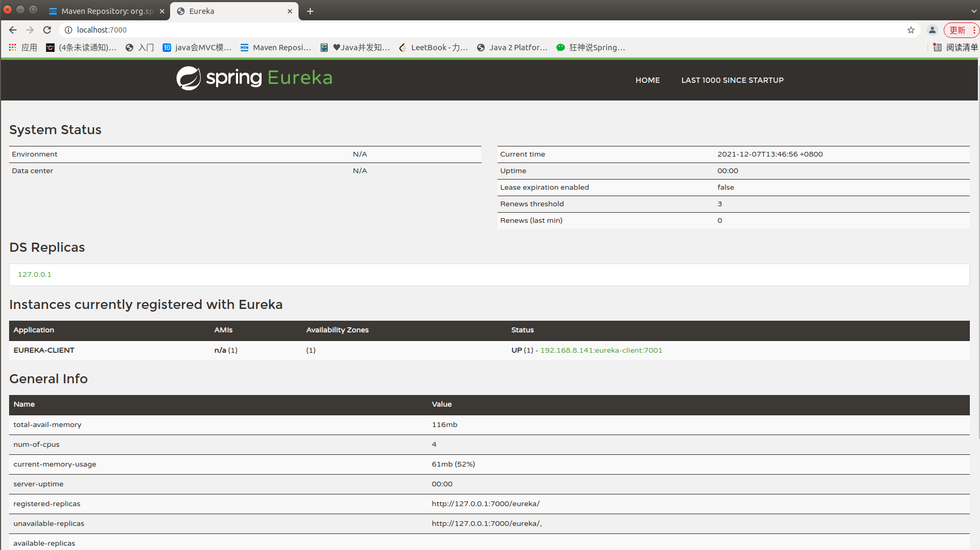Click the Environment row label
Screen dimensions: 980x550
[35, 154]
